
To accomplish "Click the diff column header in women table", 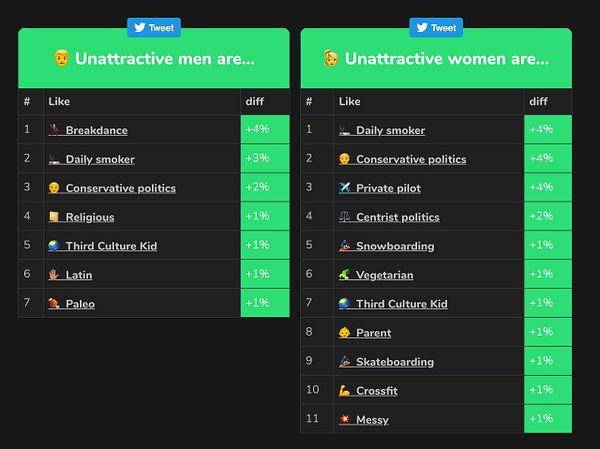I will click(538, 102).
